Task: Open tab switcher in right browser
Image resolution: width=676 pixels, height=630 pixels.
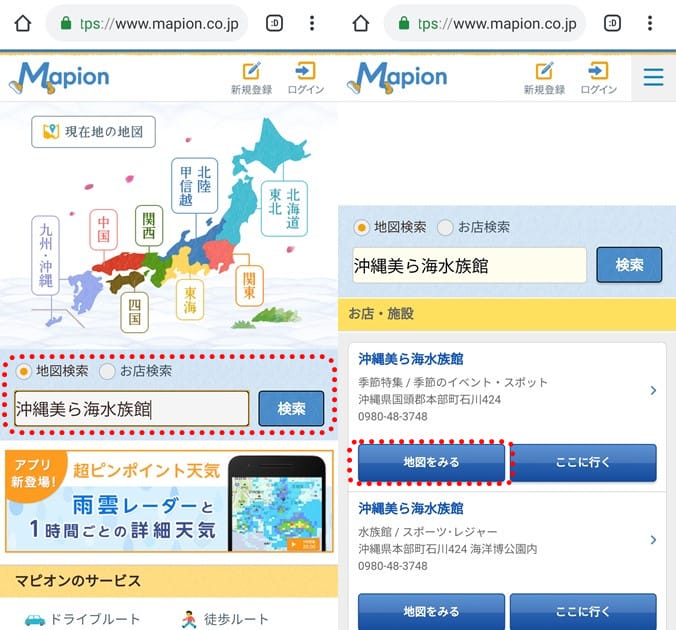Action: click(x=612, y=23)
